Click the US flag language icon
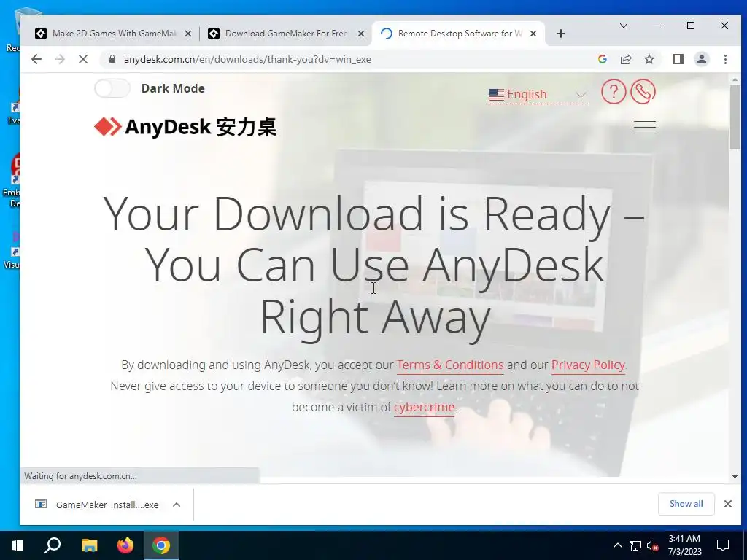Screen dimensions: 747x560 pos(496,95)
